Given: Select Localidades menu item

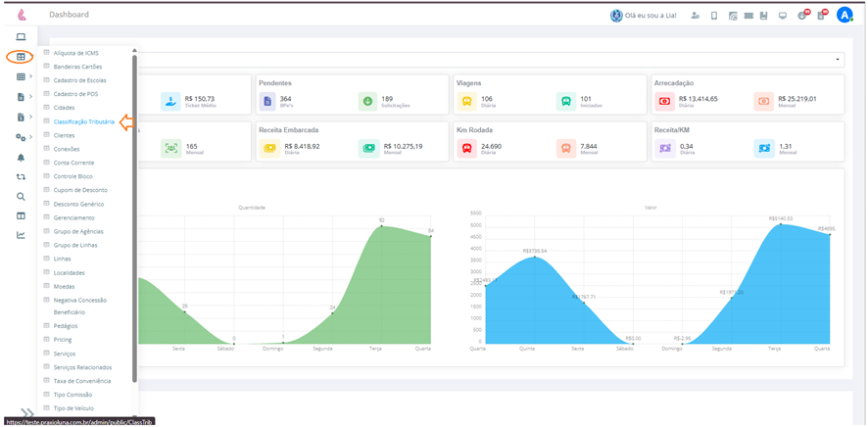Looking at the screenshot, I should 69,272.
